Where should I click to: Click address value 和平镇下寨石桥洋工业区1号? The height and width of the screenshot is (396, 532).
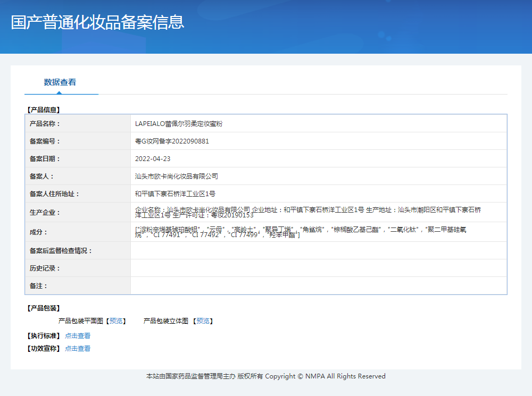coord(175,194)
